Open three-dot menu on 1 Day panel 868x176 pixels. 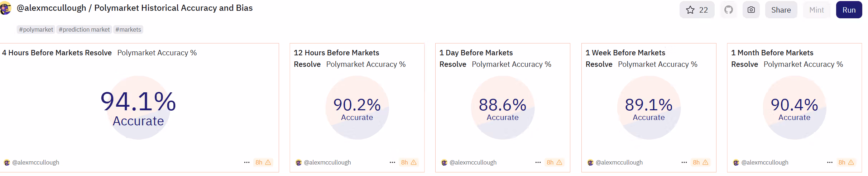538,162
